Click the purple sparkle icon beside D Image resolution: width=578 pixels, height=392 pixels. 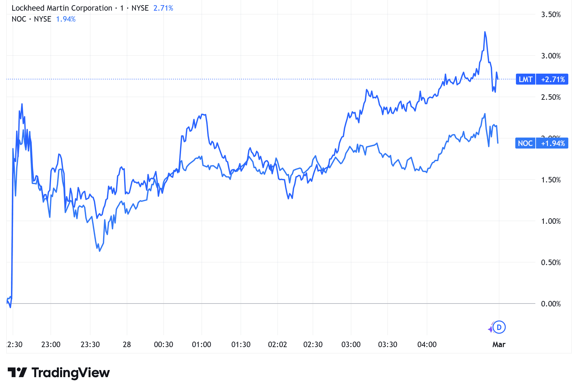(491, 329)
